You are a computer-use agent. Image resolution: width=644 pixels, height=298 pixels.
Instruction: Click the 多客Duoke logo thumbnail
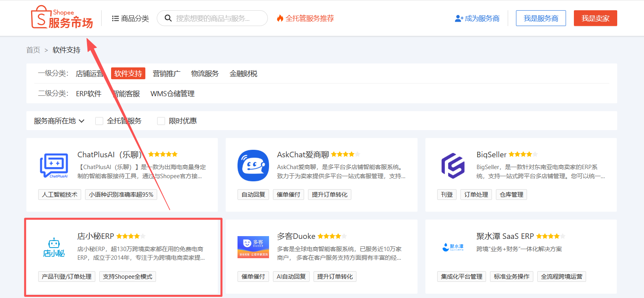pyautogui.click(x=253, y=247)
